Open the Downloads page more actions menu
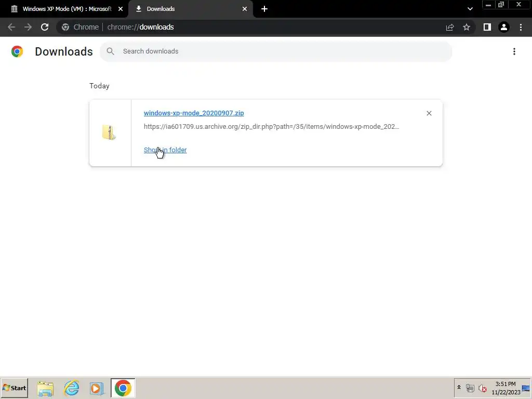This screenshot has width=532, height=399. [x=514, y=51]
